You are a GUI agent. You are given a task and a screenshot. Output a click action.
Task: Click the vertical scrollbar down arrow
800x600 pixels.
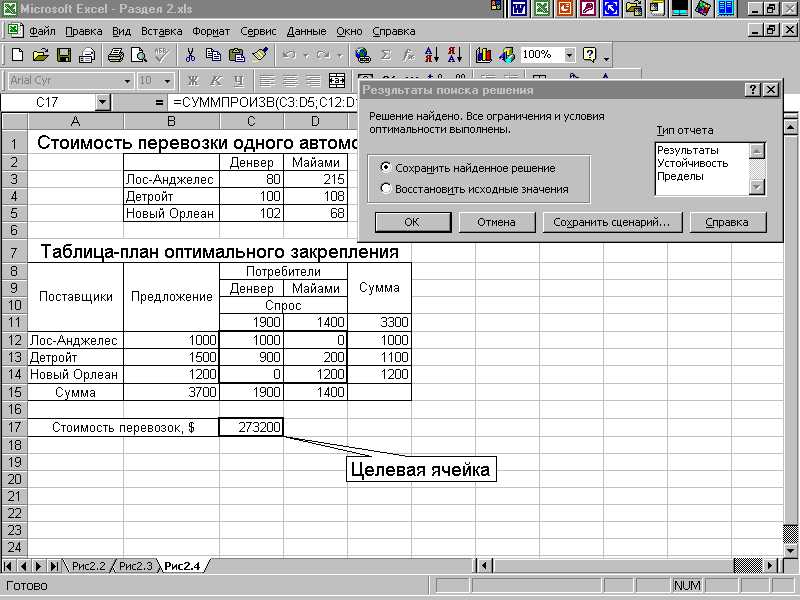pos(790,550)
